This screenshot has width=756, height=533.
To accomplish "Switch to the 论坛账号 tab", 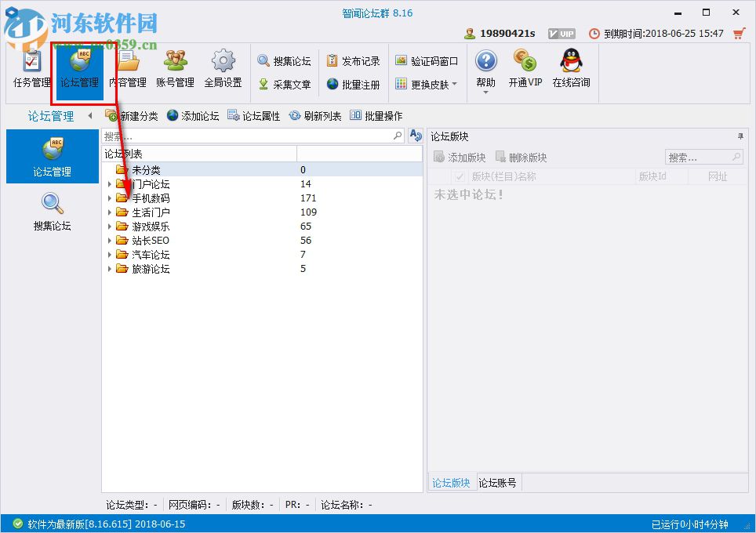I will 498,483.
